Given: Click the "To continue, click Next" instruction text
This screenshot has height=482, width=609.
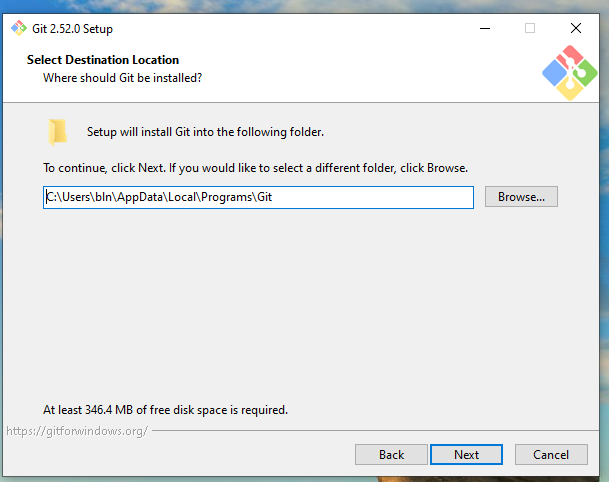Looking at the screenshot, I should (x=255, y=167).
